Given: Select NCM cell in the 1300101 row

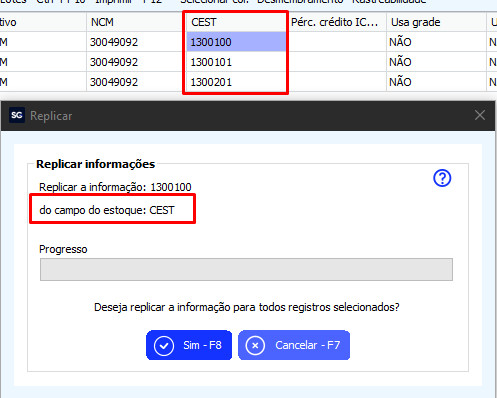Looking at the screenshot, I should click(x=137, y=62).
